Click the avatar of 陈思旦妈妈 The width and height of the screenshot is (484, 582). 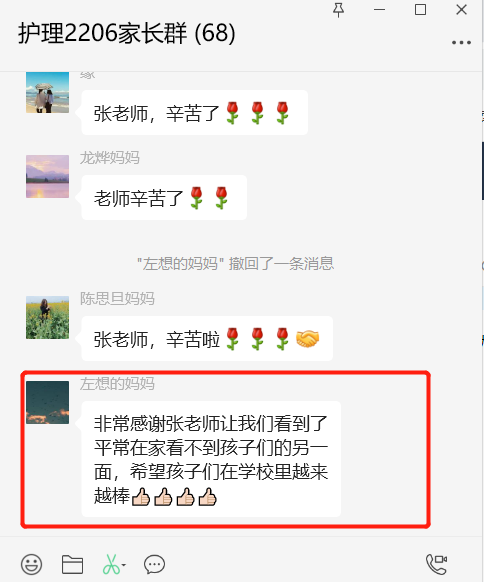tap(48, 317)
